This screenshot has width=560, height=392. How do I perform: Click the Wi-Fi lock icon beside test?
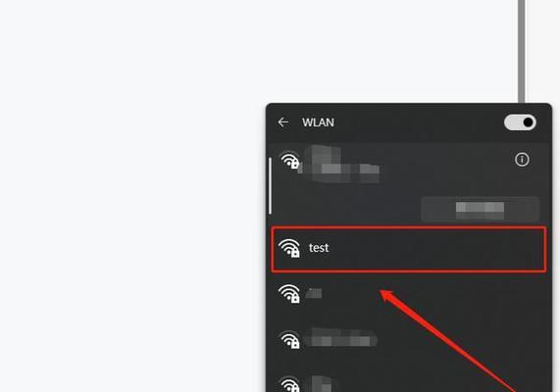click(x=289, y=247)
